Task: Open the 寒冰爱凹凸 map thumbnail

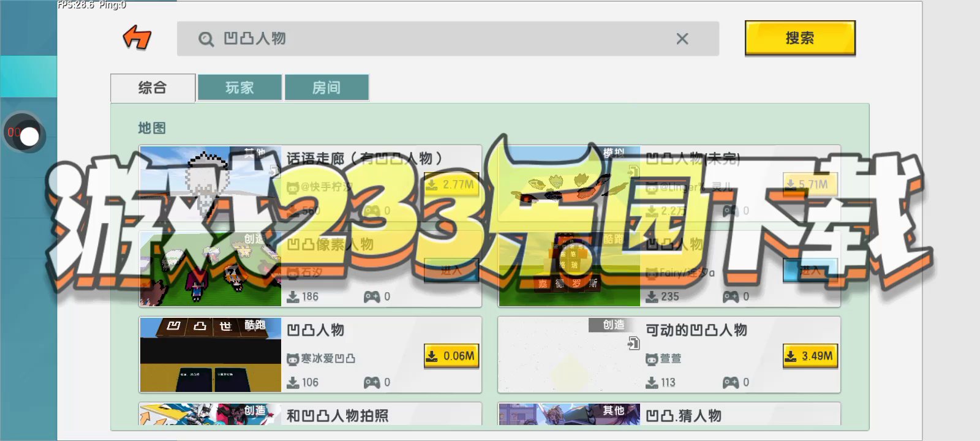Action: point(210,355)
